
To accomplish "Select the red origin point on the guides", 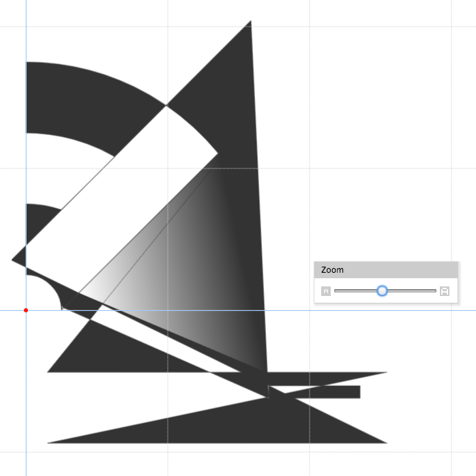I will click(x=26, y=310).
